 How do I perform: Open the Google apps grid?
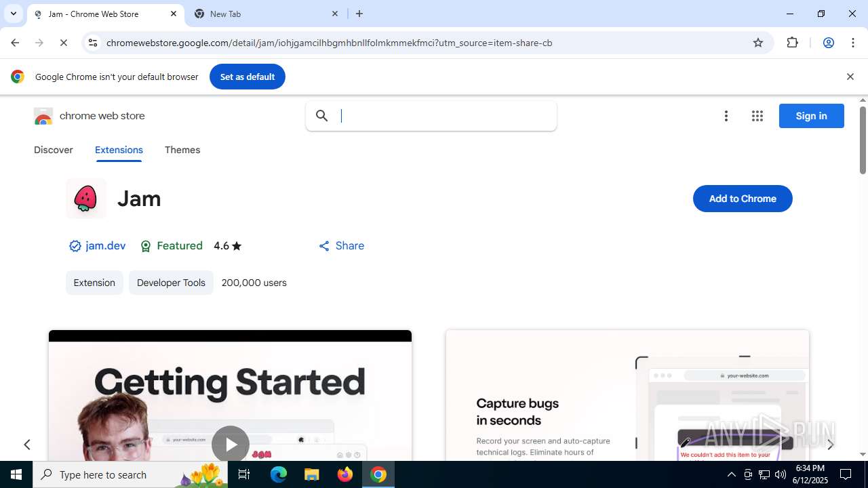[x=757, y=116]
